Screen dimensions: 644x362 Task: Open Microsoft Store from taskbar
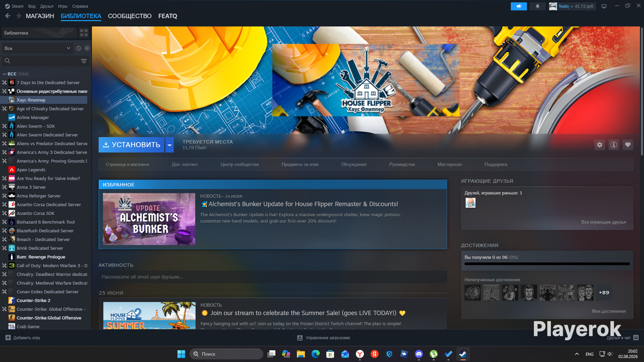[330, 354]
